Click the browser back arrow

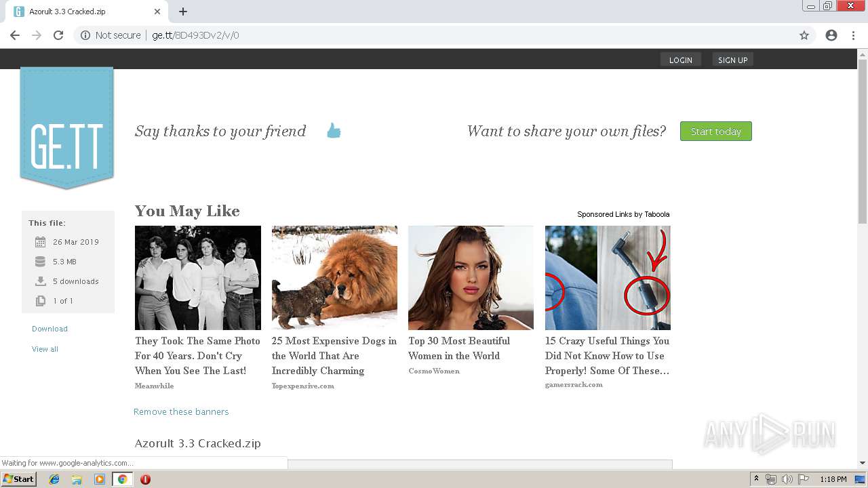[x=15, y=35]
